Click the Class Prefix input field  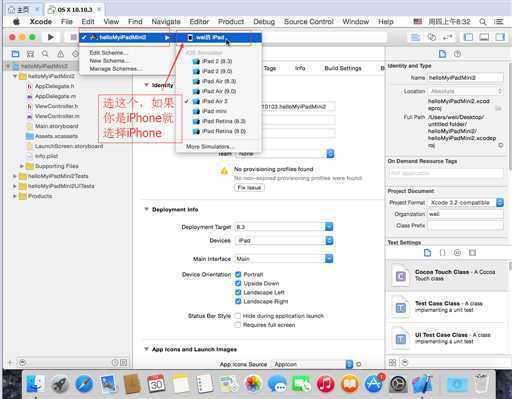click(x=465, y=226)
